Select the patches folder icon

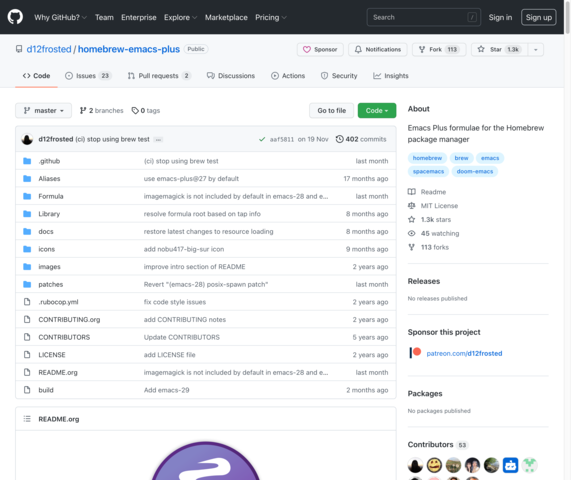pyautogui.click(x=27, y=284)
